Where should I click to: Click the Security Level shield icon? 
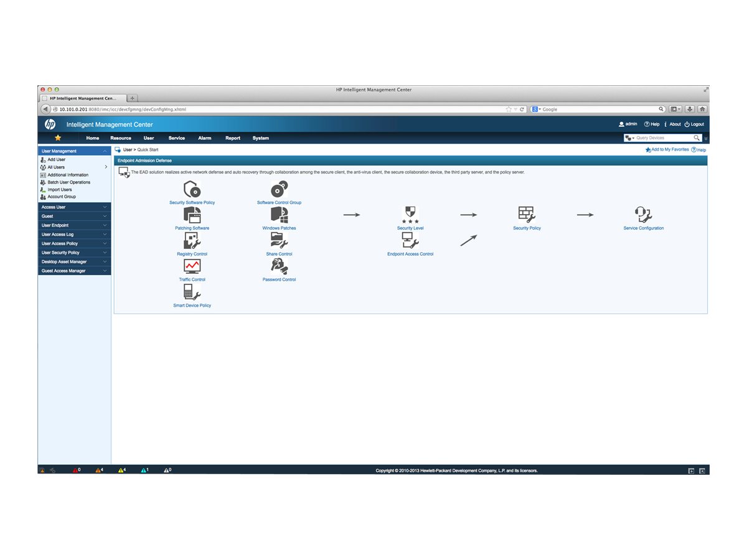(410, 215)
